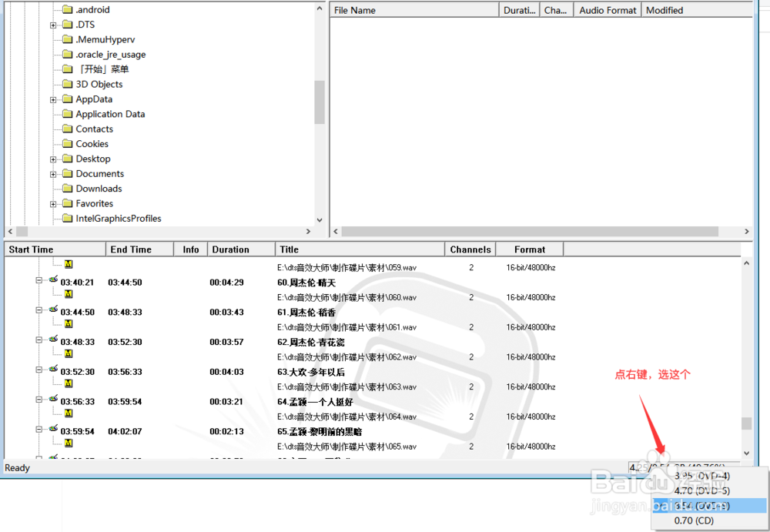Screen dimensions: 770x532
Task: Click the IntelGraphicsProfiles folder icon
Action: 68,219
